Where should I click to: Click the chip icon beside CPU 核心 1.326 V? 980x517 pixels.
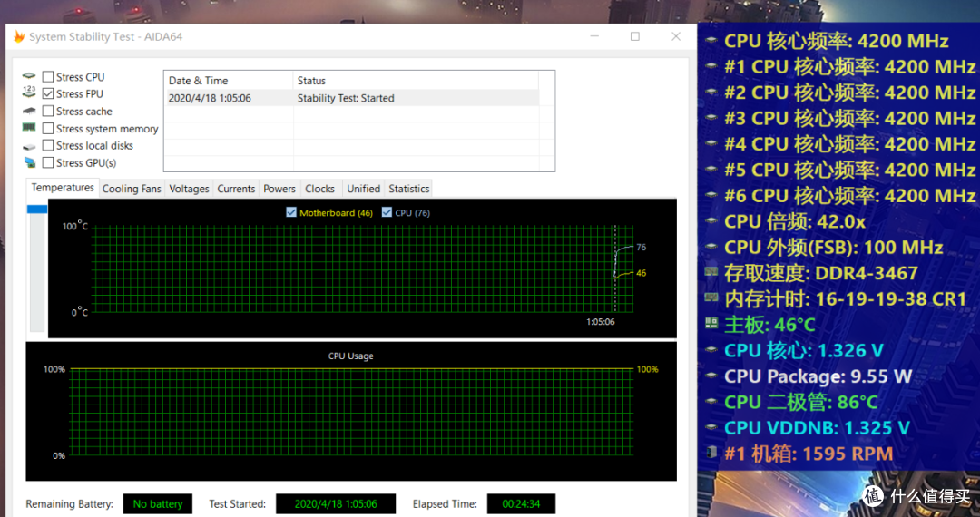pyautogui.click(x=710, y=350)
